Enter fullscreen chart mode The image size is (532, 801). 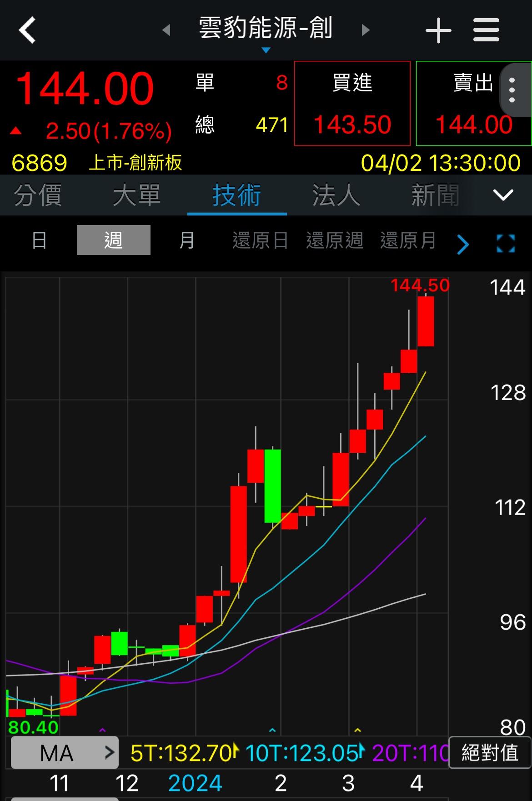pos(506,244)
